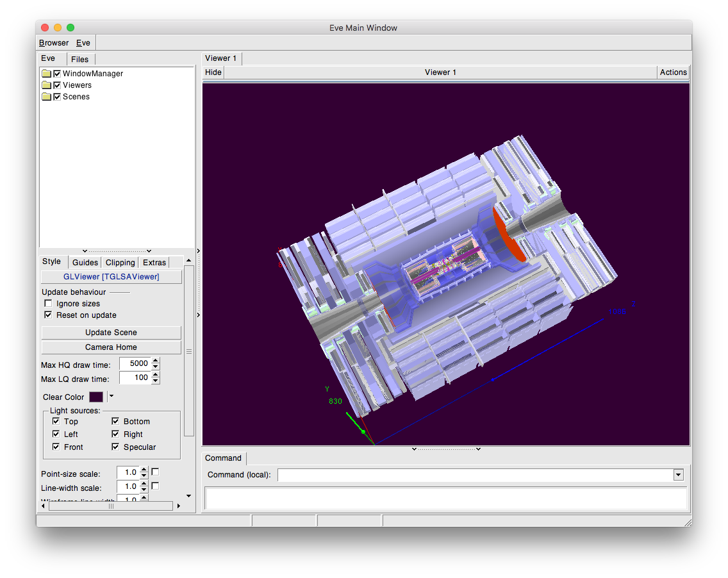Open the Clear Color dropdown arrow
Viewport: 728px width, 578px height.
(111, 397)
